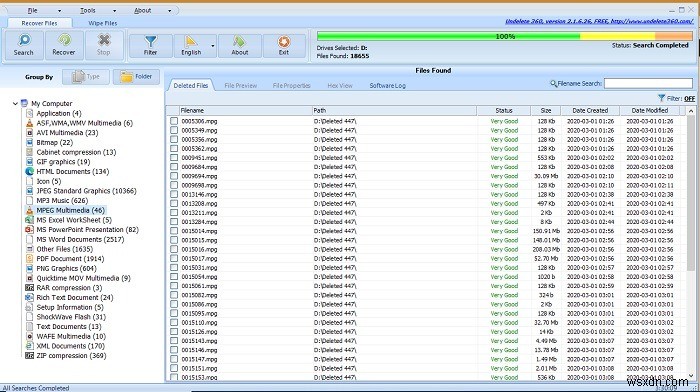Click the 100% scan progress bar

tap(505, 36)
